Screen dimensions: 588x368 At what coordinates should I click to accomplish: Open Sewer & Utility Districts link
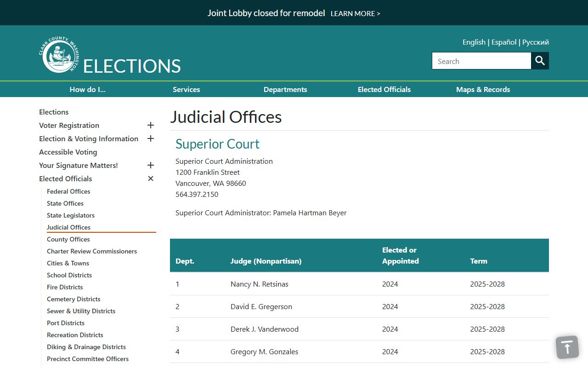click(x=81, y=311)
